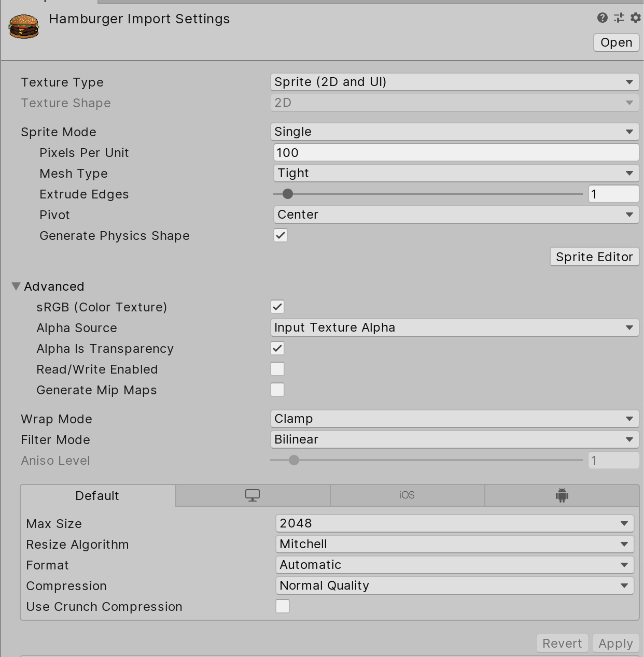This screenshot has height=657, width=644.
Task: Open the presets slider icon
Action: pos(619,18)
